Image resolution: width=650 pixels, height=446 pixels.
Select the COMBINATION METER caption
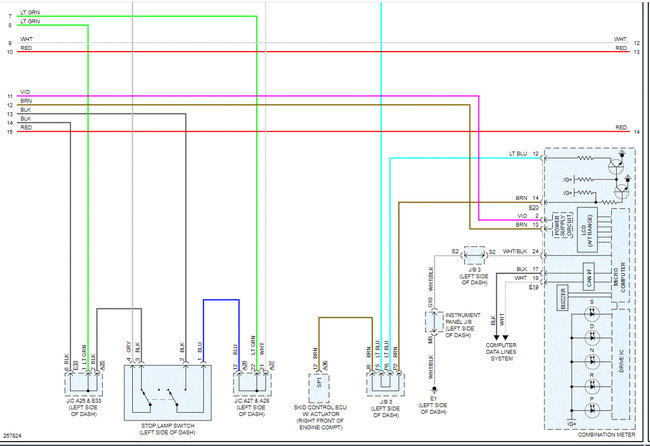[606, 434]
